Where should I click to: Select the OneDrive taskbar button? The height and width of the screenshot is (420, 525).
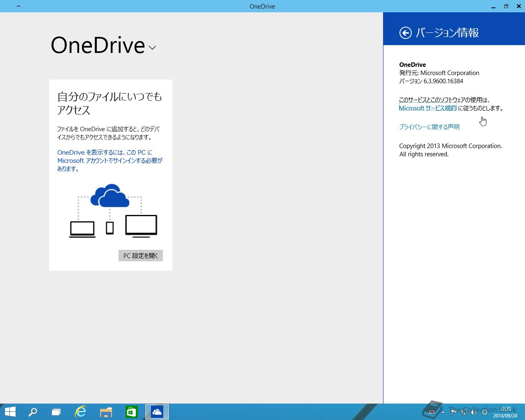pyautogui.click(x=157, y=412)
